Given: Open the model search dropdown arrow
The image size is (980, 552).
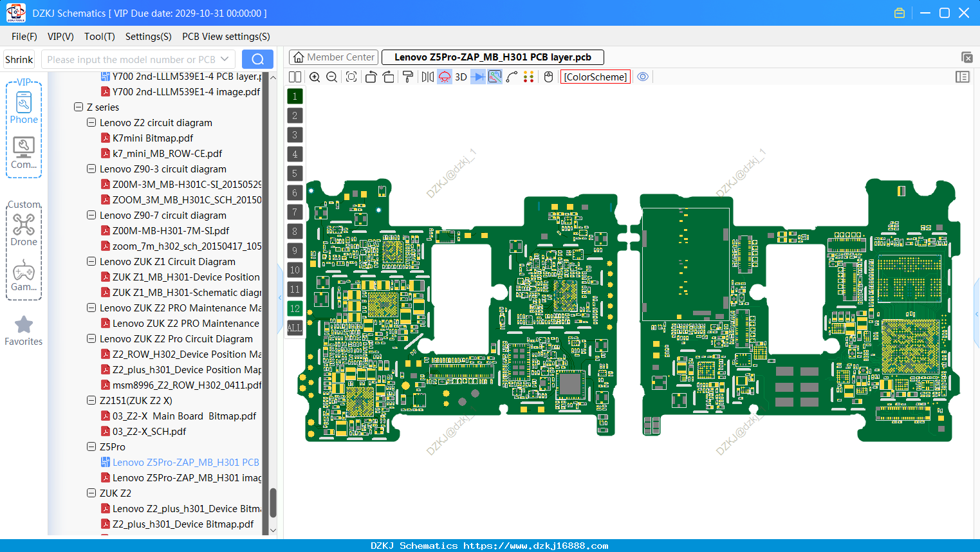Looking at the screenshot, I should coord(225,59).
